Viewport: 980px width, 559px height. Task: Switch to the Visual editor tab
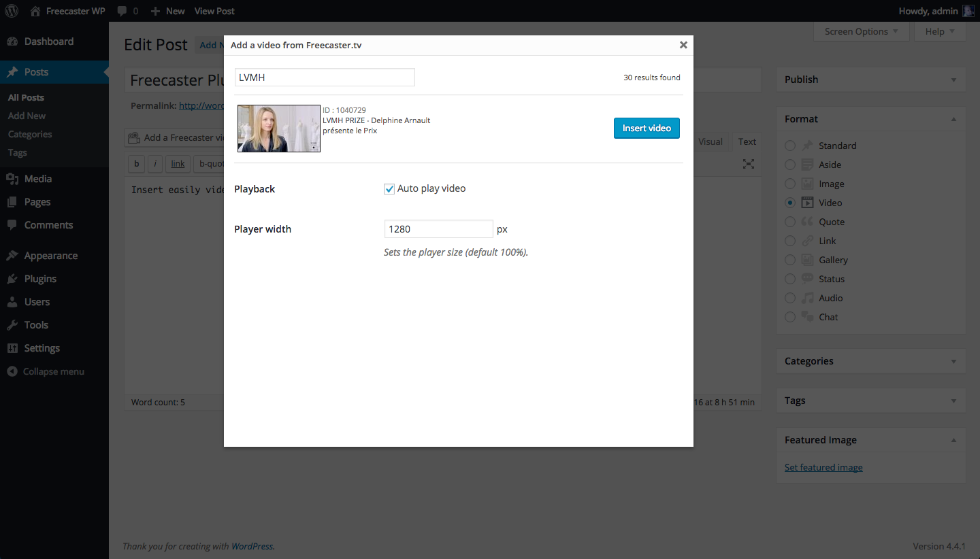coord(710,141)
